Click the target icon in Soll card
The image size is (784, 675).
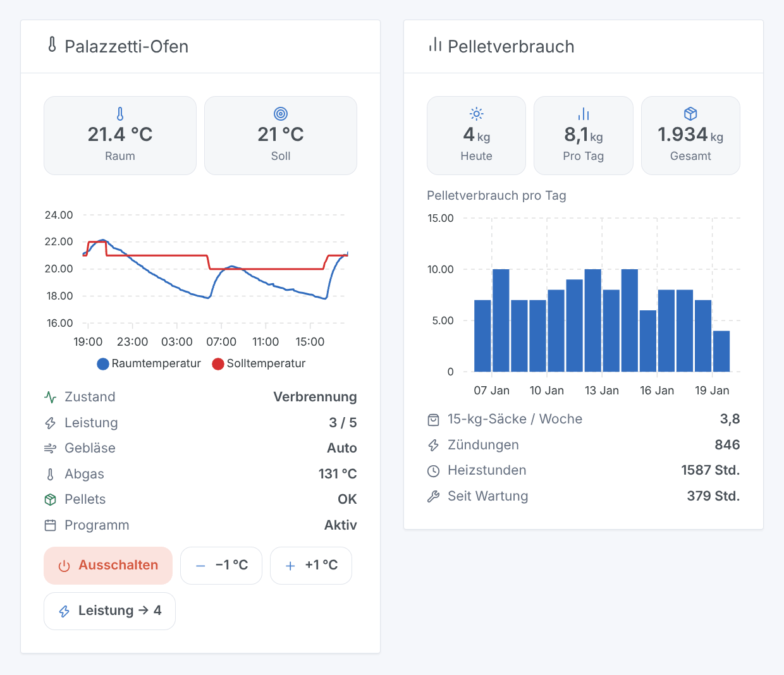281,114
